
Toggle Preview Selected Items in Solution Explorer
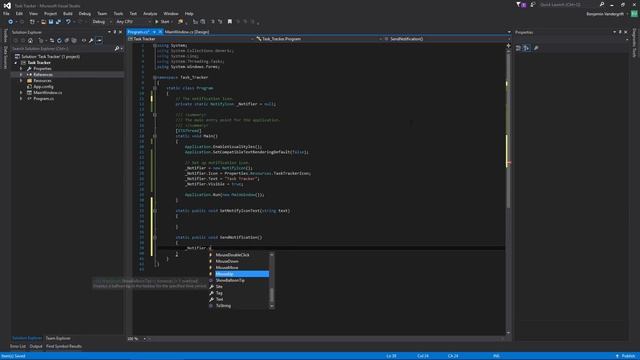(x=99, y=40)
